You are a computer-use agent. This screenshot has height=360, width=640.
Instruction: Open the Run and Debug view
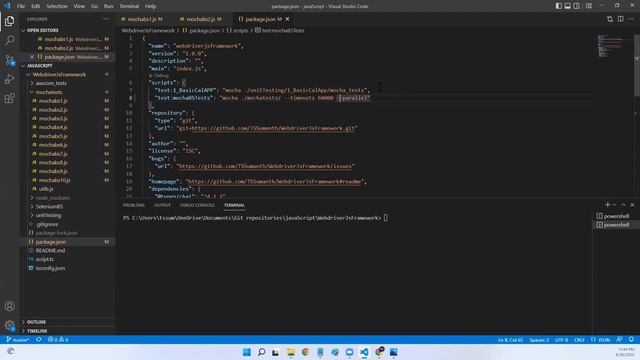click(9, 79)
